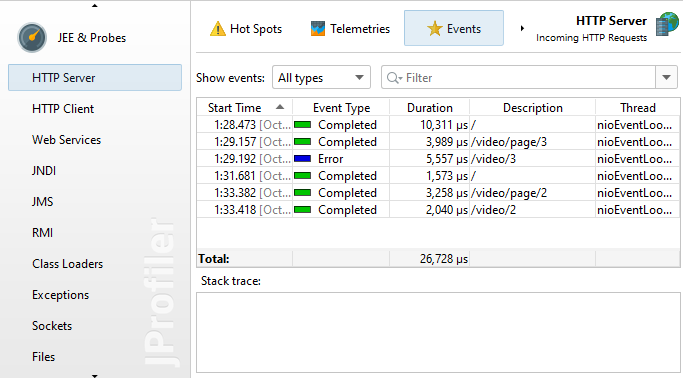Select the Error event for /video/3
683x378 pixels.
click(x=438, y=159)
